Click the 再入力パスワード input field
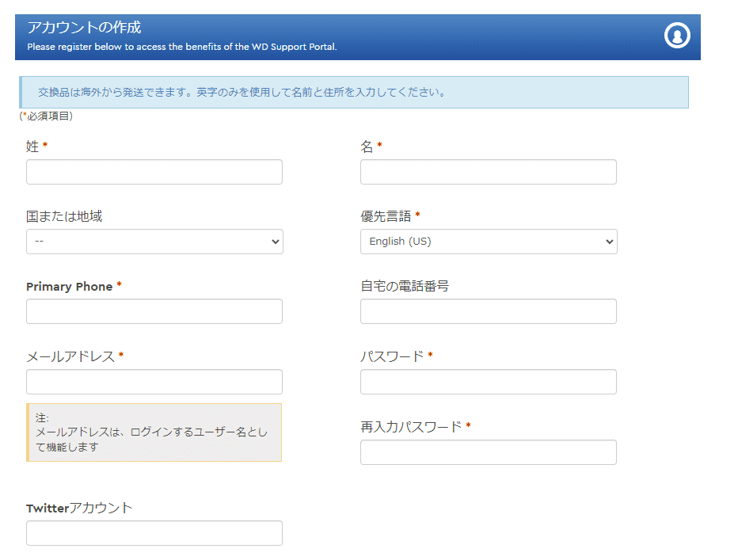The width and height of the screenshot is (738, 560). 488,452
